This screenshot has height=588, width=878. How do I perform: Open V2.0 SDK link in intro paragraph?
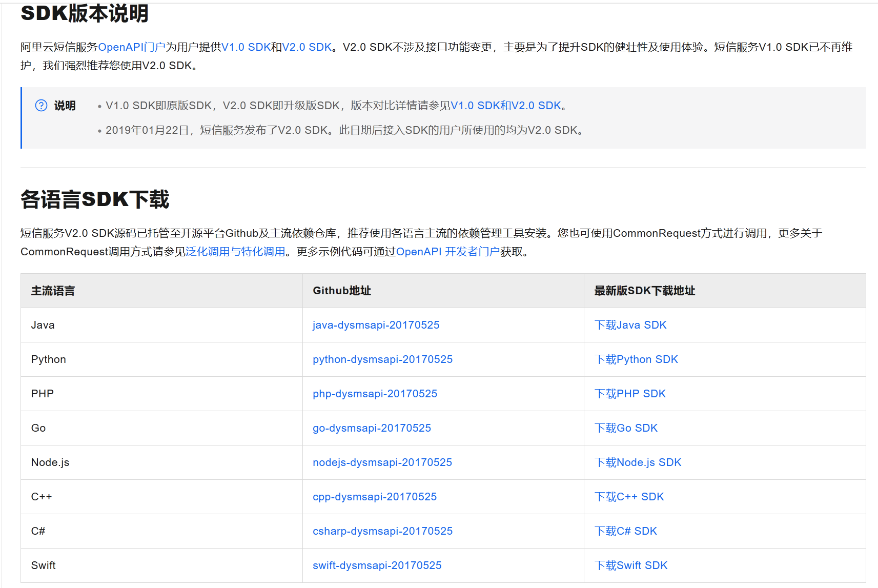click(x=307, y=47)
